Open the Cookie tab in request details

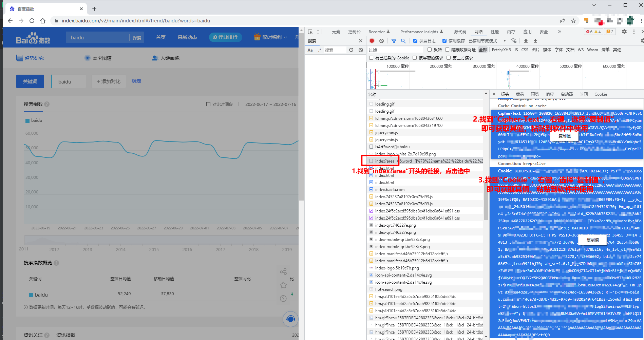pos(600,94)
